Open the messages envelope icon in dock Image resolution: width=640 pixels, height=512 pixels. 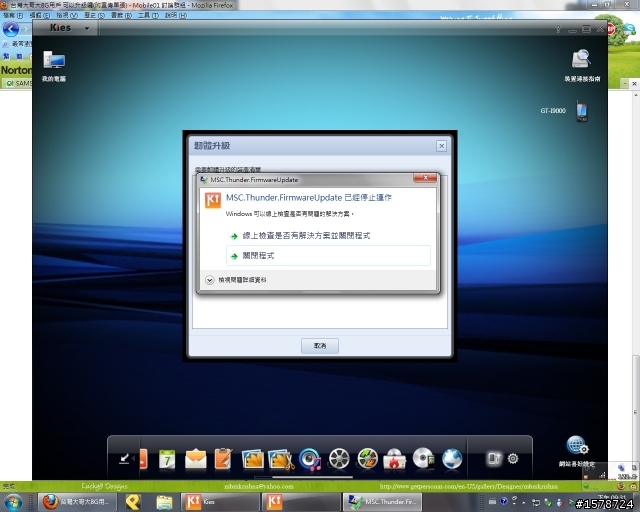coord(196,458)
